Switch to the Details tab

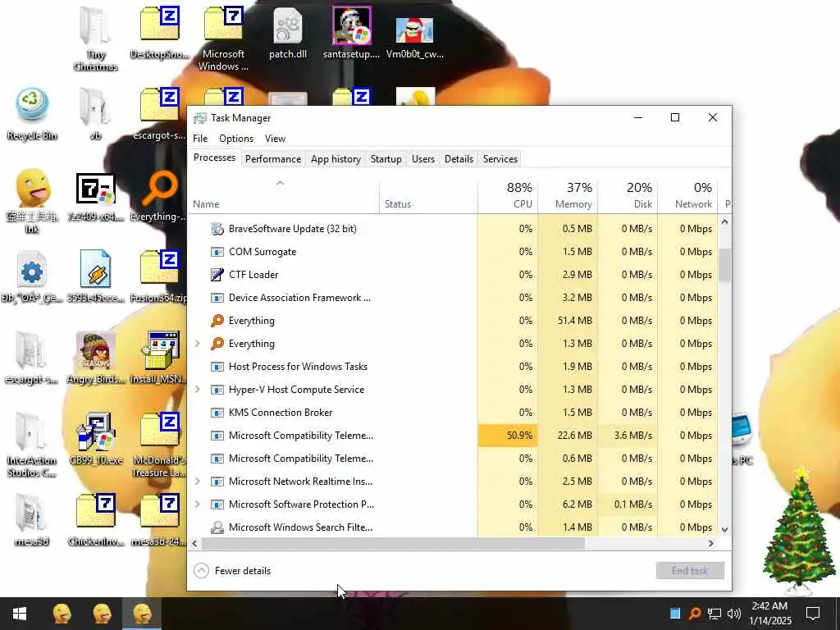[459, 159]
